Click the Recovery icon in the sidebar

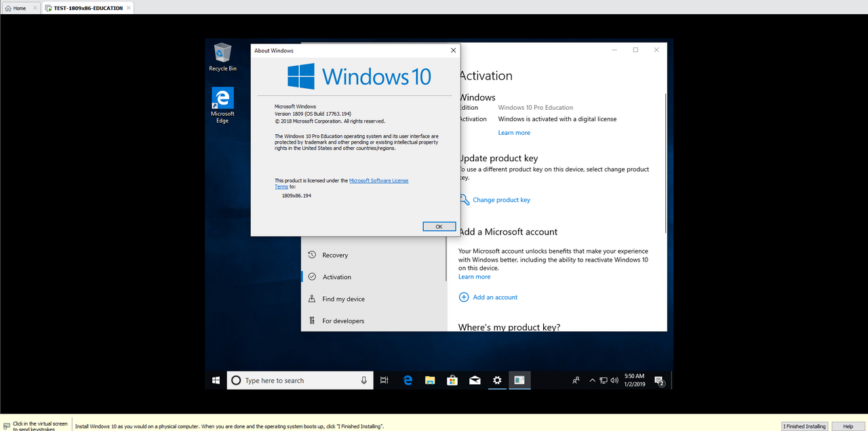pos(312,255)
